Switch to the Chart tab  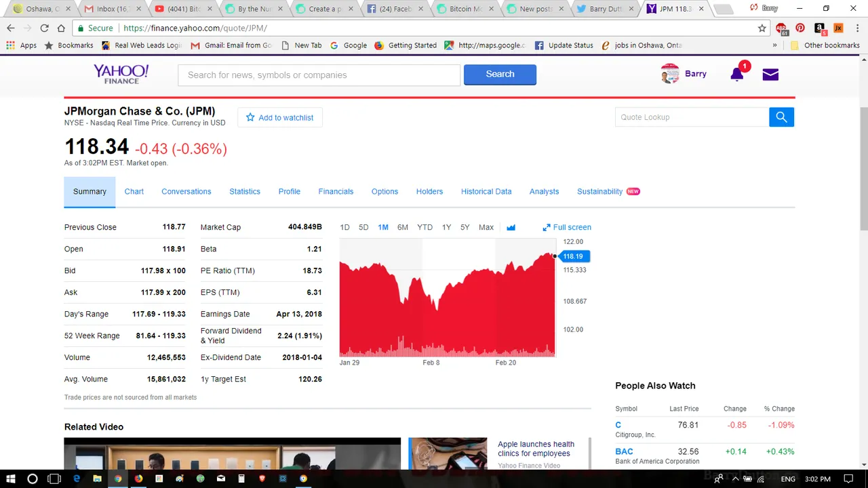(x=134, y=192)
